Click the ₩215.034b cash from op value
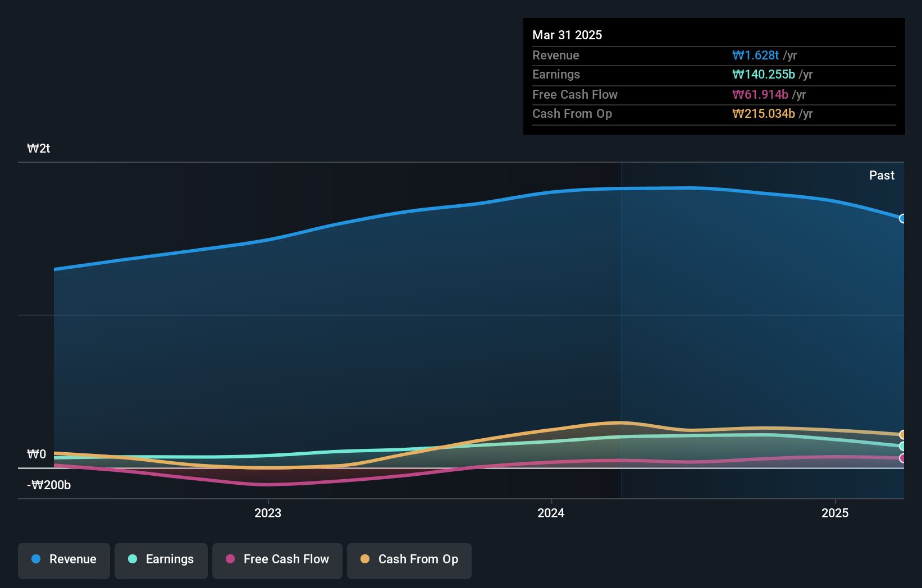Image resolution: width=922 pixels, height=588 pixels. pos(764,113)
